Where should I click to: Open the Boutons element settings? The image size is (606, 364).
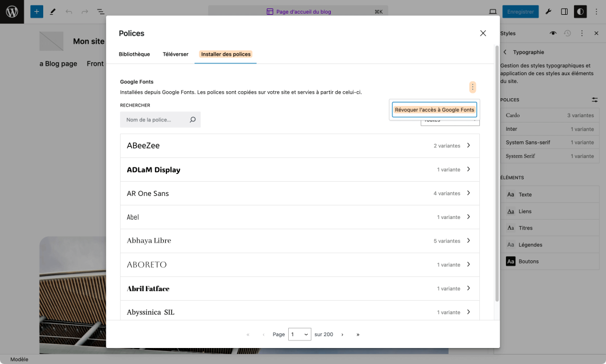click(x=550, y=262)
